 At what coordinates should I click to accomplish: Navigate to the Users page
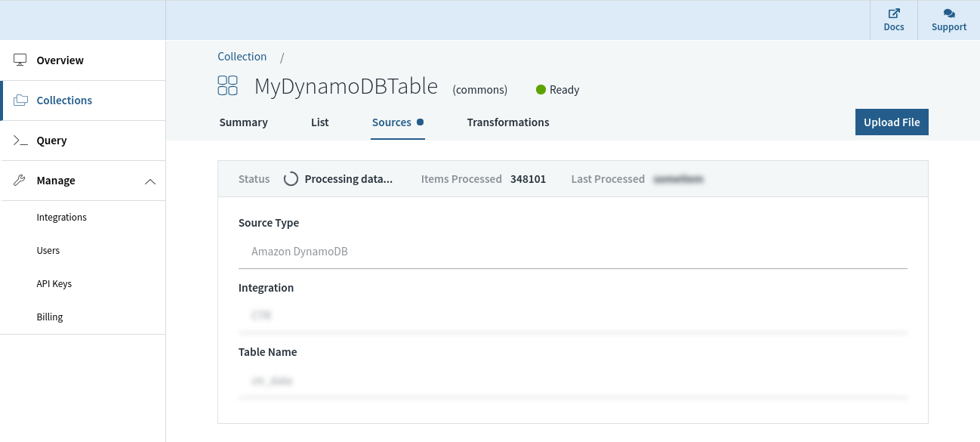coord(48,251)
